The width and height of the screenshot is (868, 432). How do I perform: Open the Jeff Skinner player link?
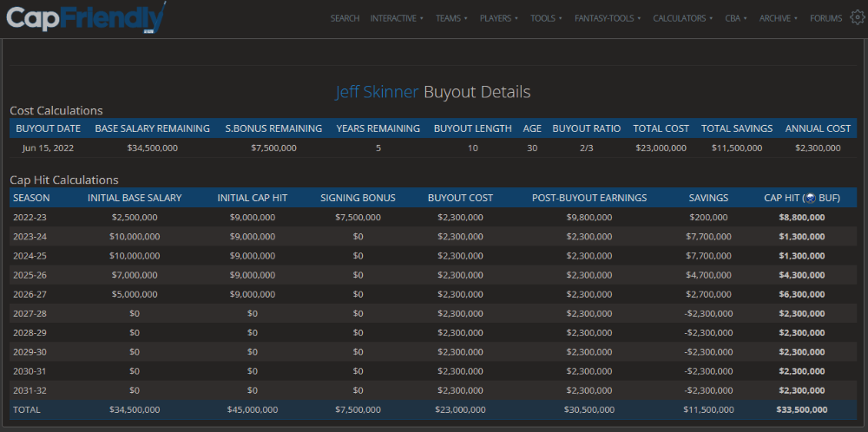(x=377, y=92)
